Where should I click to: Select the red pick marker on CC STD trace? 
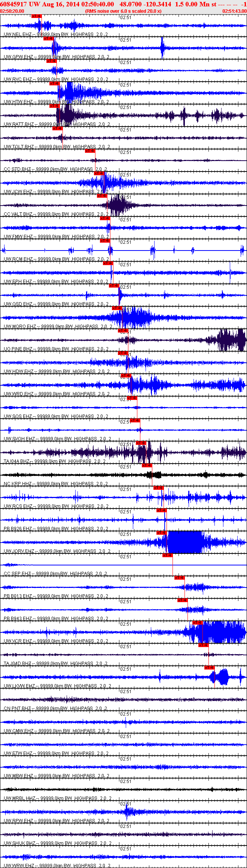tap(90, 151)
